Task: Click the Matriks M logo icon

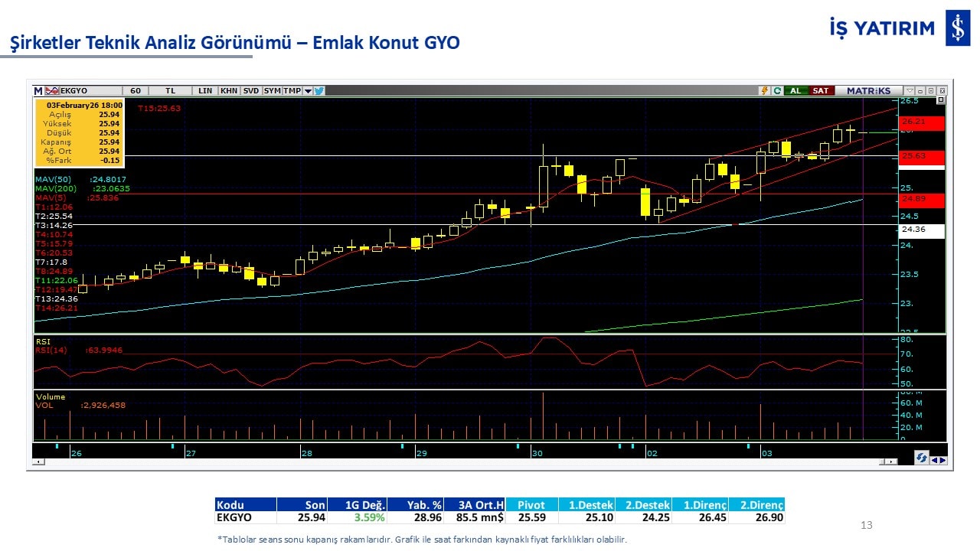Action: point(38,90)
